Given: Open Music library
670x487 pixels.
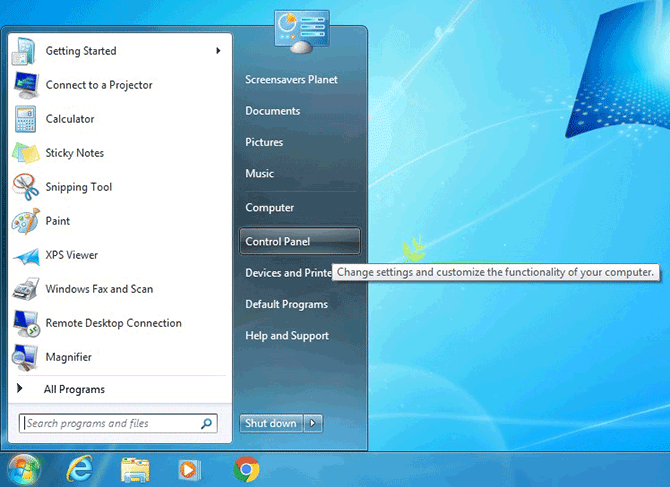Looking at the screenshot, I should pos(259,173).
